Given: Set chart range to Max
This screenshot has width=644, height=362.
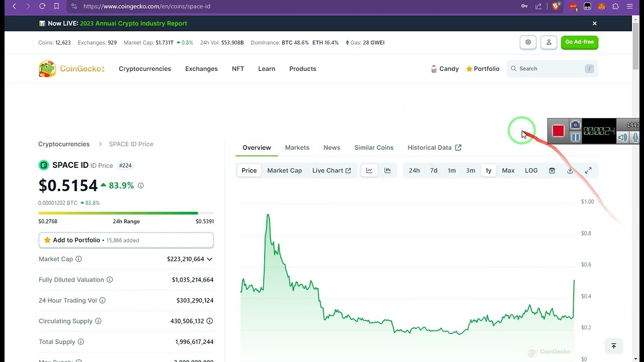Looking at the screenshot, I should tap(508, 170).
